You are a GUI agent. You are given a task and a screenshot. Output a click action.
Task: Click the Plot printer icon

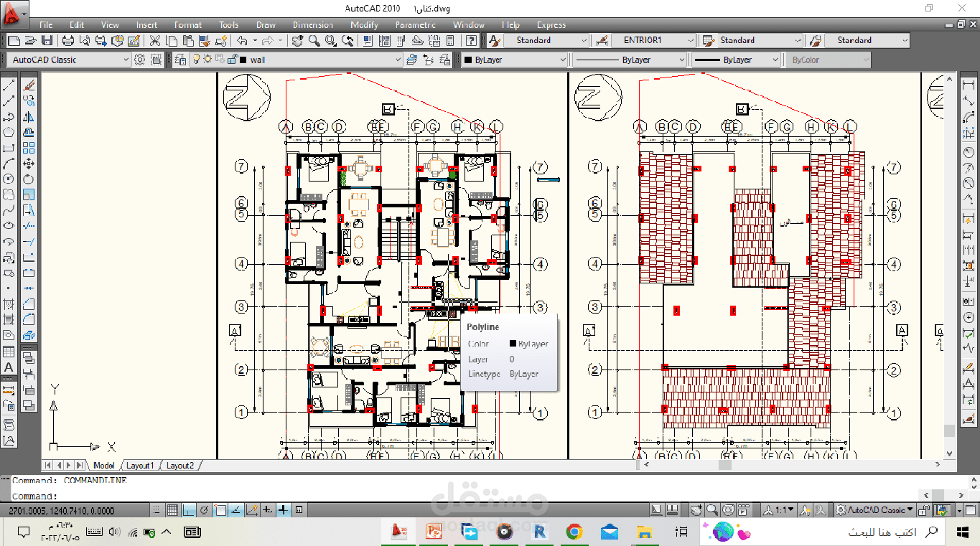[x=68, y=41]
